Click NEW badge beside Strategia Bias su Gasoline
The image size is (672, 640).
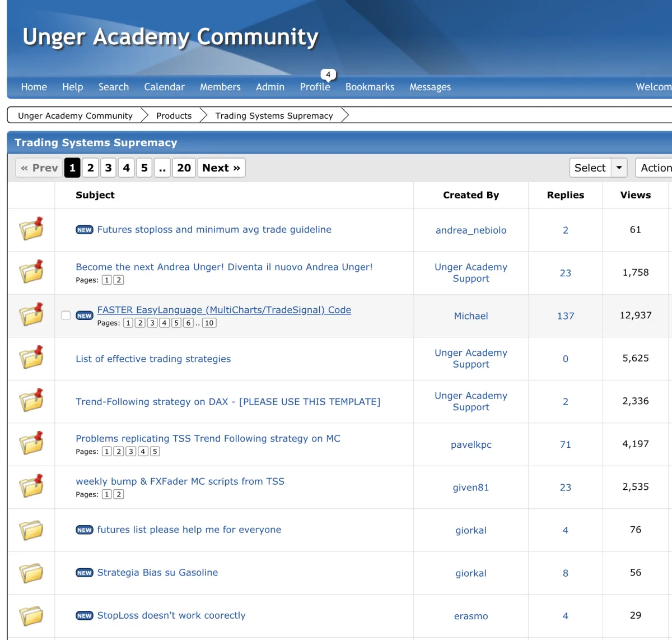(x=85, y=573)
